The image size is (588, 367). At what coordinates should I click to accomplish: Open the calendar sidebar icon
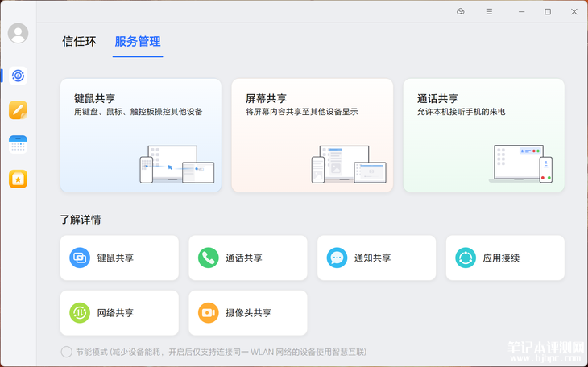pyautogui.click(x=18, y=145)
